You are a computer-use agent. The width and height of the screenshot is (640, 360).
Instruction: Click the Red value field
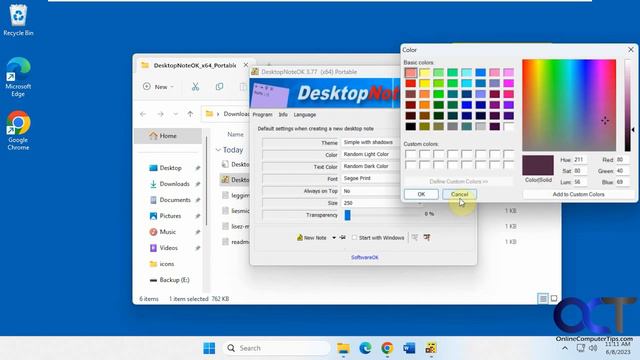point(622,160)
